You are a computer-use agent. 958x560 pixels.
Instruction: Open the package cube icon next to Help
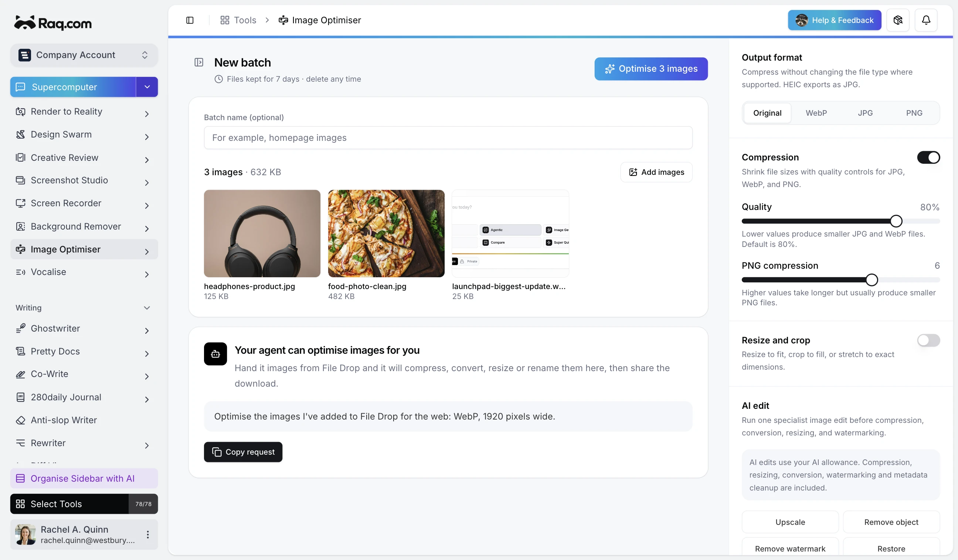tap(897, 20)
